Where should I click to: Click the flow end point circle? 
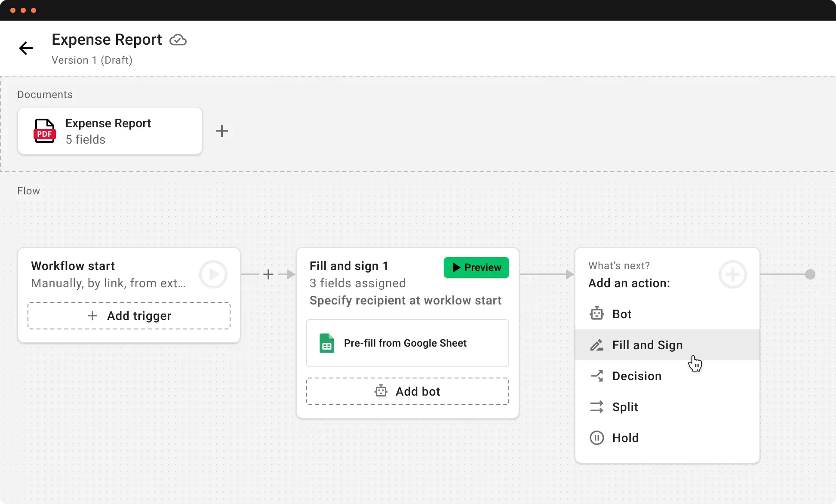coord(810,274)
